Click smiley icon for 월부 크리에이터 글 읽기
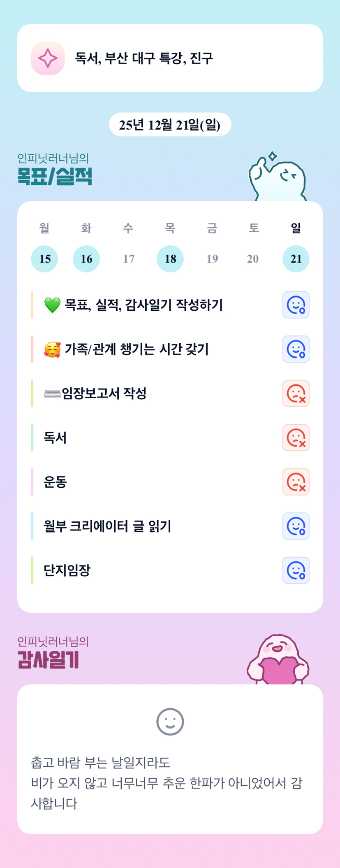The width and height of the screenshot is (340, 868). click(296, 526)
